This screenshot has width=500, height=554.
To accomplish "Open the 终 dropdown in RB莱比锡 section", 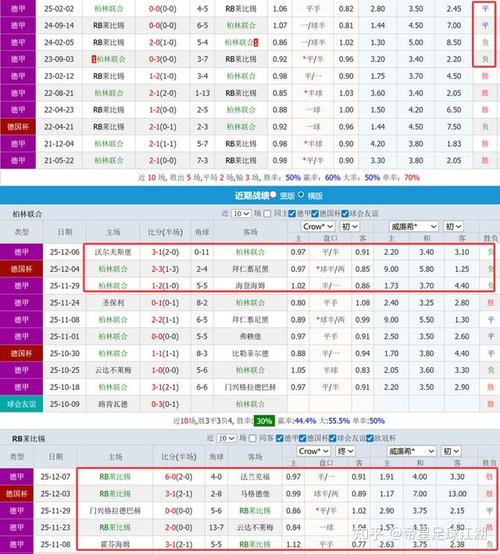I will pos(345,451).
